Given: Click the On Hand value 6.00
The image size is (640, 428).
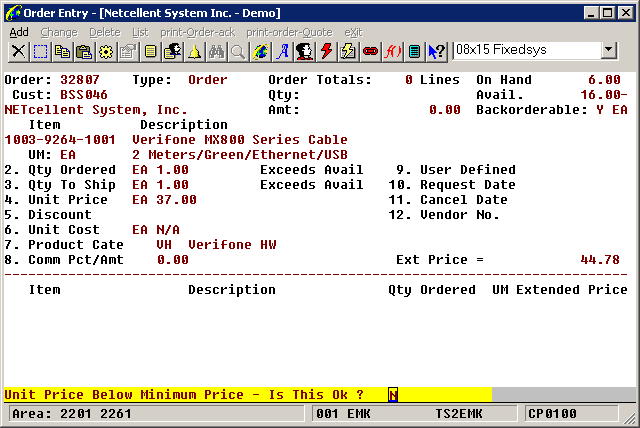Looking at the screenshot, I should click(604, 80).
